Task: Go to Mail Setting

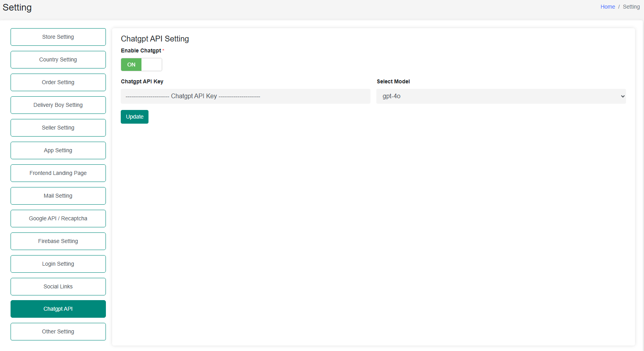Action: pyautogui.click(x=58, y=196)
